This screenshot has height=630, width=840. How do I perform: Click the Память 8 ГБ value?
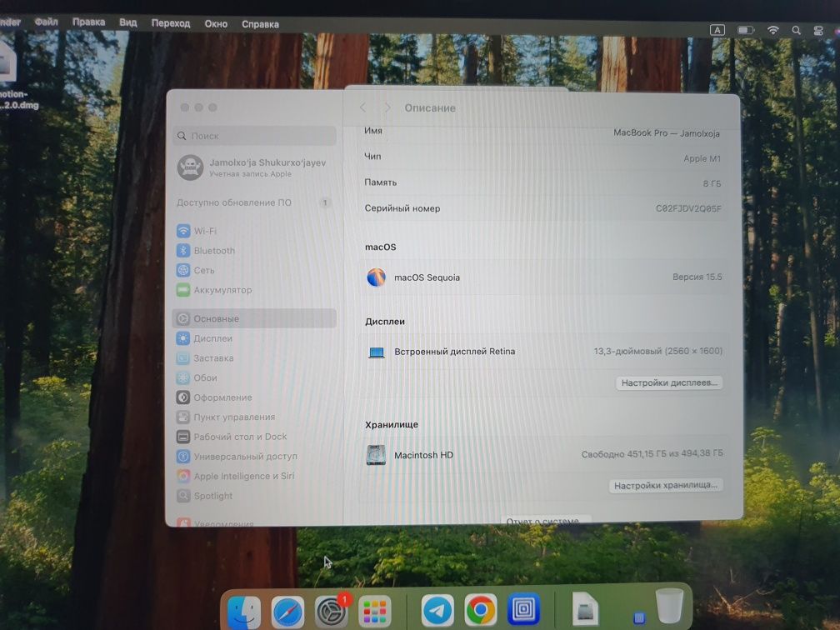712,183
